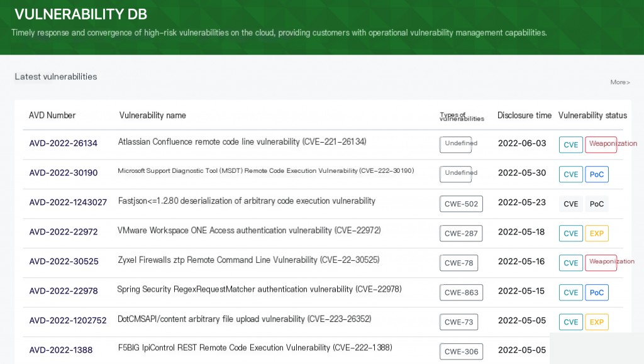This screenshot has height=364, width=644.
Task: Click the CWE-863 type tag
Action: [461, 292]
